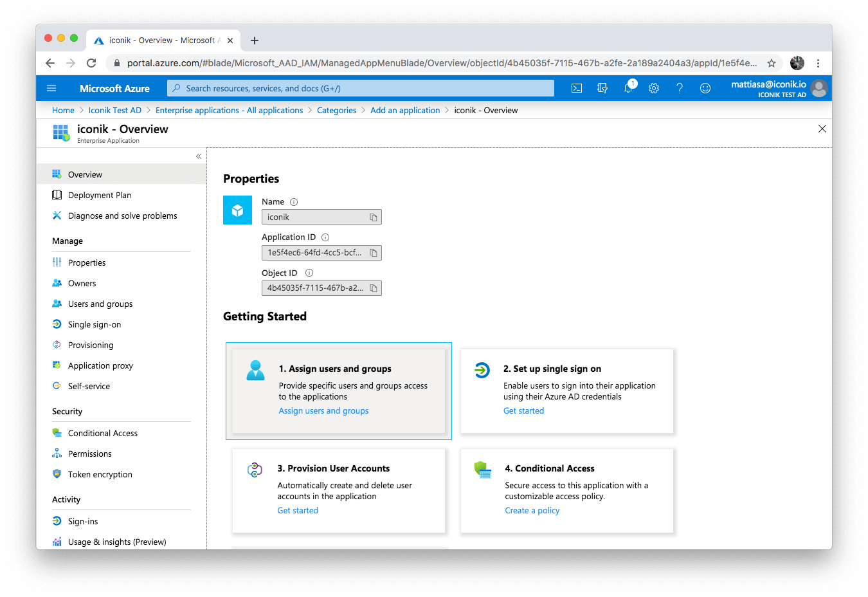This screenshot has width=868, height=597.
Task: Open the notifications bell icon
Action: pyautogui.click(x=628, y=88)
